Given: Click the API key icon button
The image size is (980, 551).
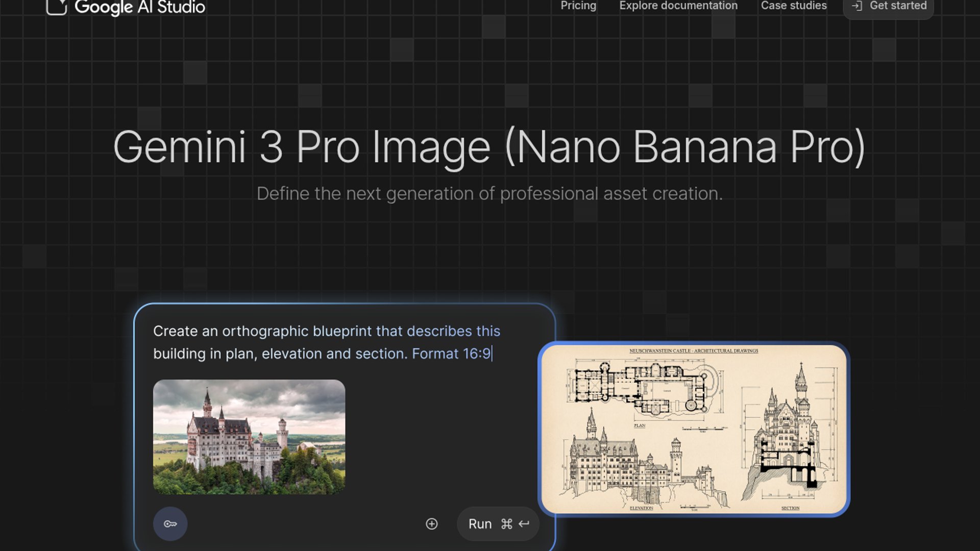Looking at the screenshot, I should click(170, 524).
